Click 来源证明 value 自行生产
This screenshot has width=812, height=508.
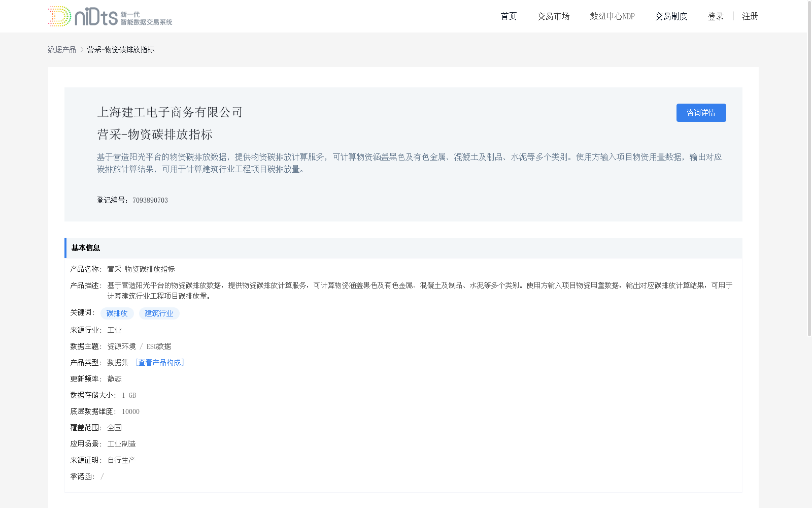[121, 460]
